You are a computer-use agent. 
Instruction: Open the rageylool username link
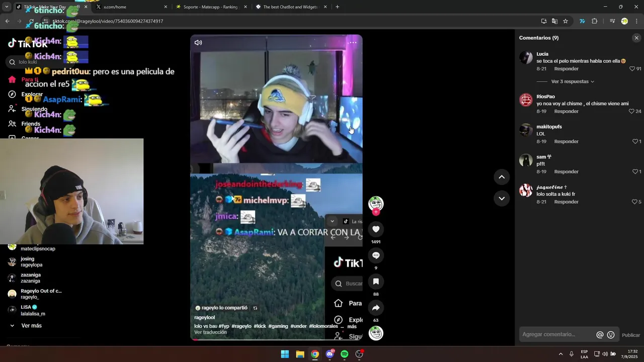coord(204,318)
